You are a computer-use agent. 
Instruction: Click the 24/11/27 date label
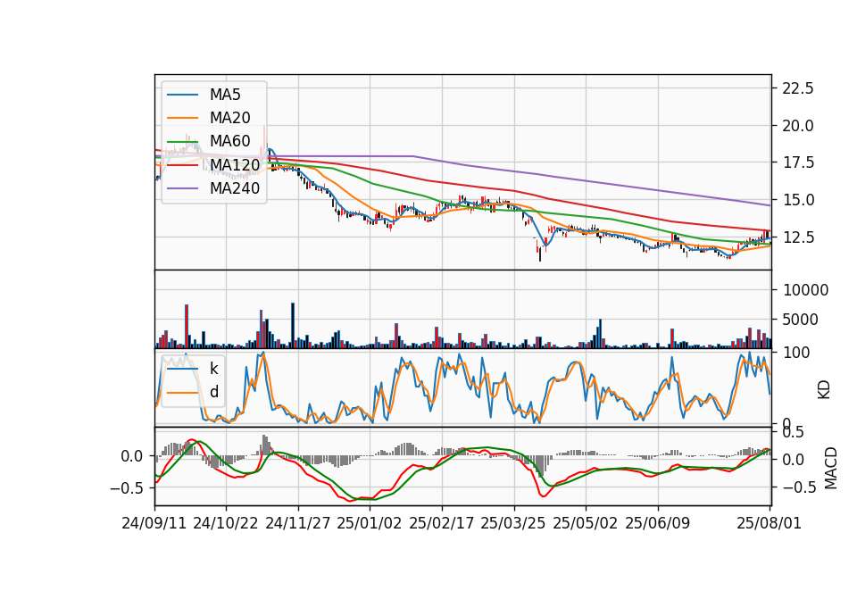point(298,523)
